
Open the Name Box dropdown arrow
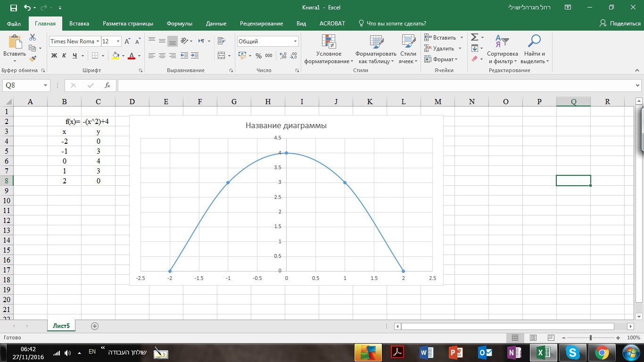[x=46, y=85]
